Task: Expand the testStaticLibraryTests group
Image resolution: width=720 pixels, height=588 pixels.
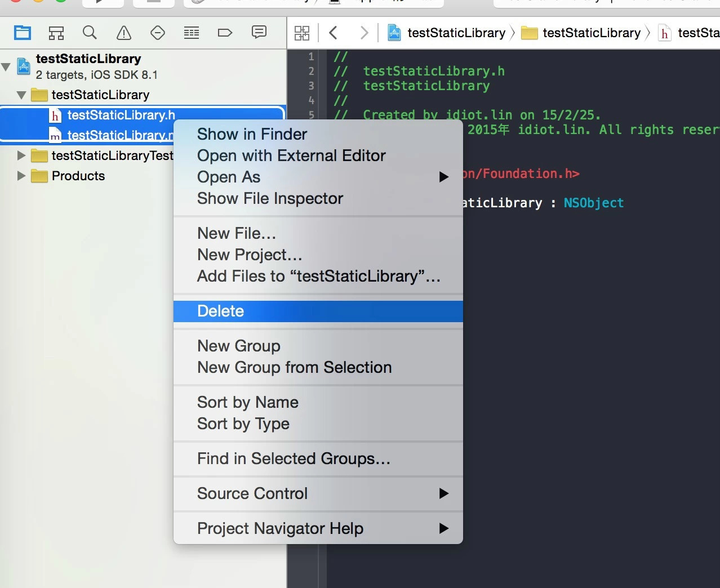Action: (21, 155)
